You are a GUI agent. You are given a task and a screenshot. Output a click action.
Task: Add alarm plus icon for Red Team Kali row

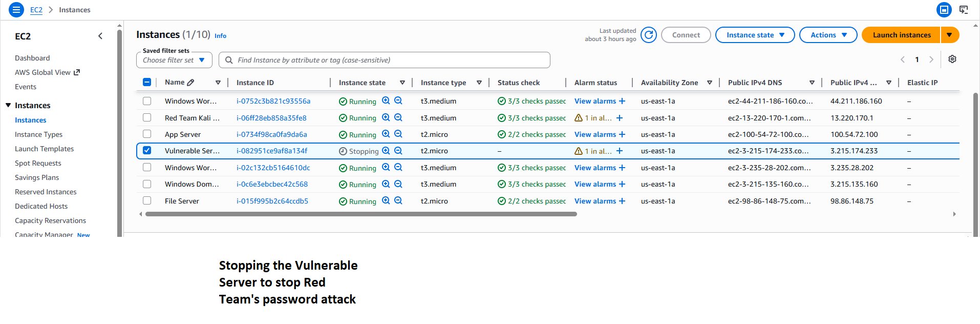(x=620, y=118)
